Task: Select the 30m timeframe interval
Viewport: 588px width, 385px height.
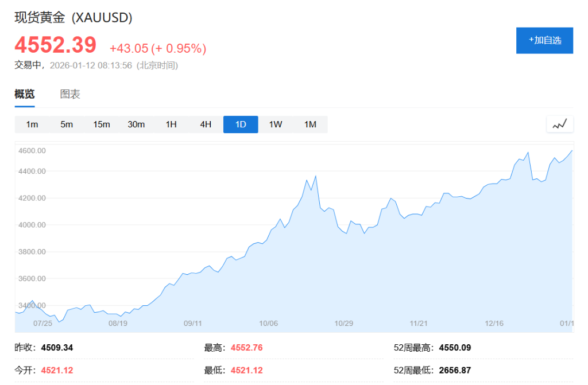Action: tap(136, 124)
